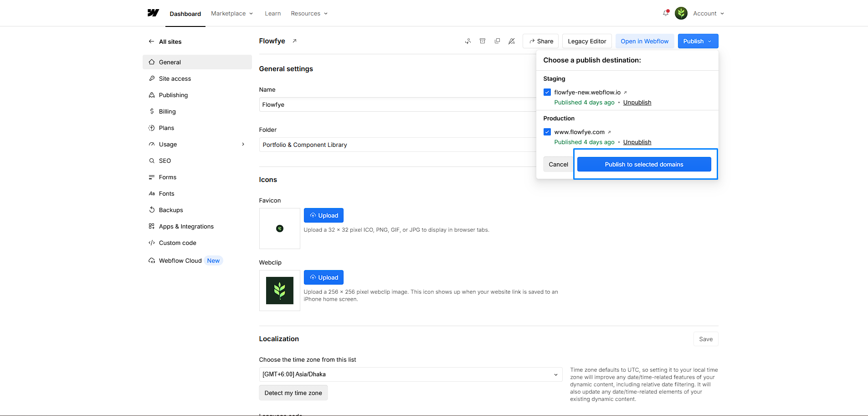Unpublish the staging domain

click(x=637, y=102)
